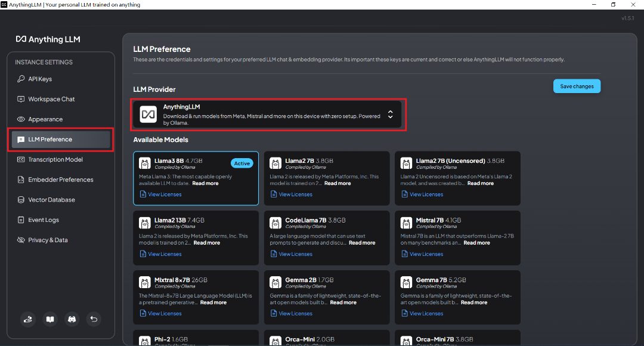The image size is (644, 346).
Task: Read more about Gemma 2B
Action: tap(343, 302)
